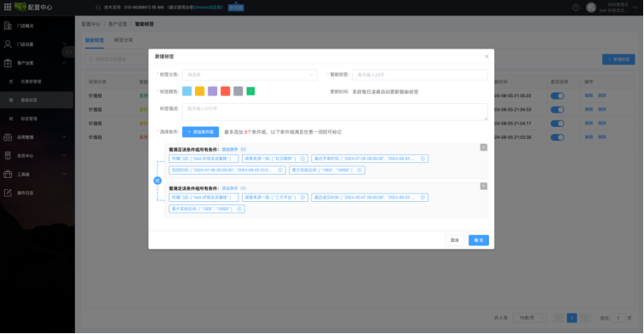Image resolution: width=644 pixels, height=334 pixels.
Task: Pick the gray tag color swatch
Action: 239,91
